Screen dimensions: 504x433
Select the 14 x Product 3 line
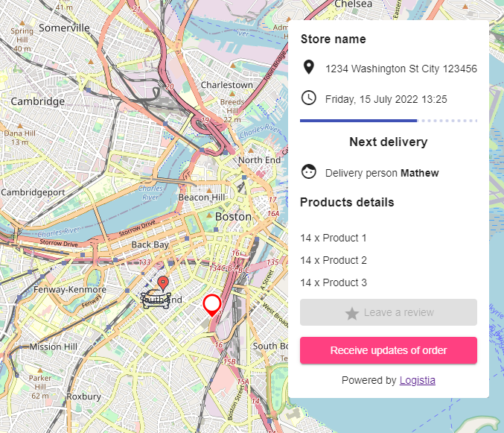tap(334, 282)
